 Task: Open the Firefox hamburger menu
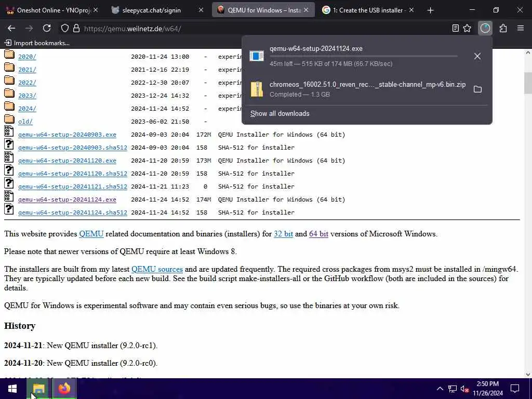pos(521,29)
